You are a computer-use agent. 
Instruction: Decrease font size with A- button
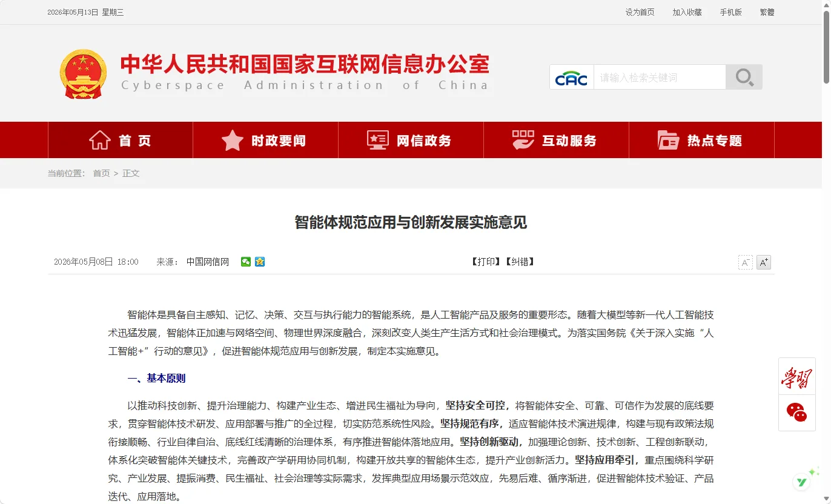[x=746, y=262]
